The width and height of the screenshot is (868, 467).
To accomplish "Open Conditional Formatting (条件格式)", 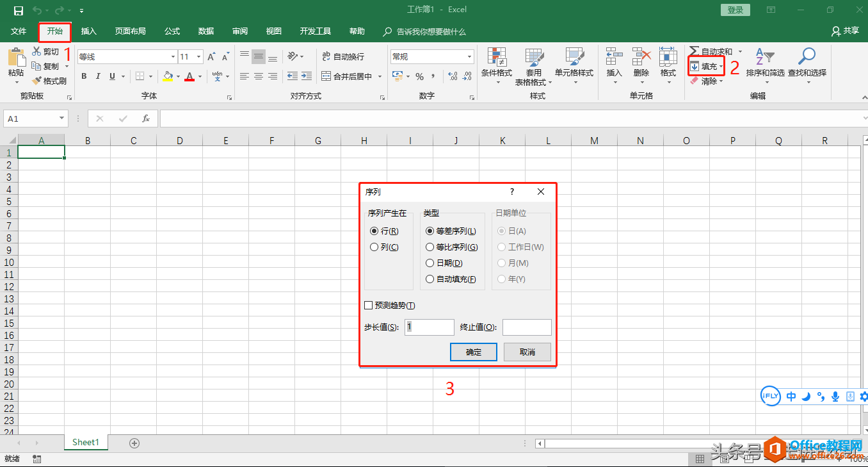I will [497, 66].
